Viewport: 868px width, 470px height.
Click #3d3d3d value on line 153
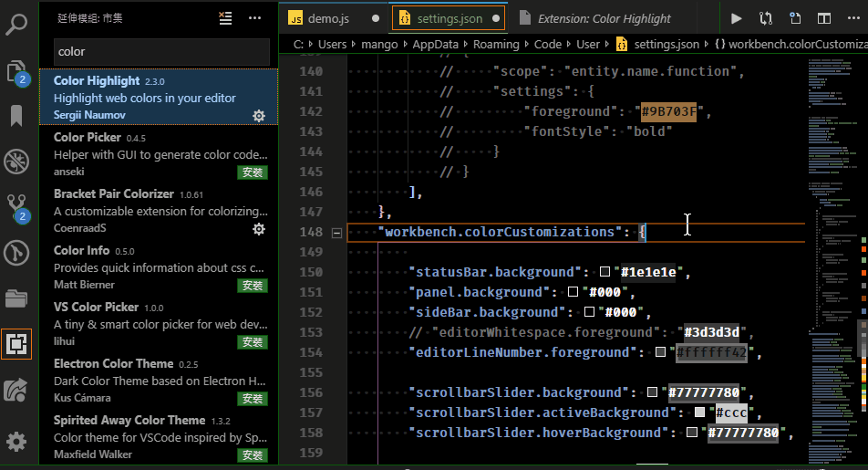[x=711, y=332]
